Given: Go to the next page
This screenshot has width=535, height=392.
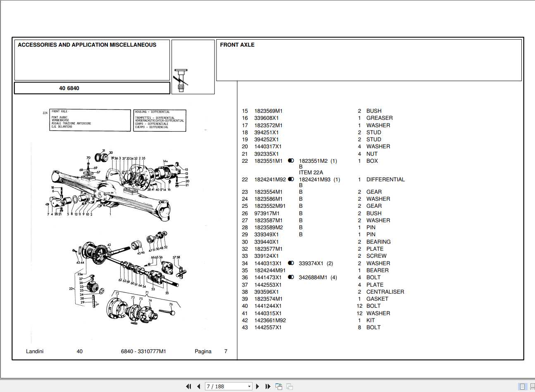Looking at the screenshot, I should pos(258,386).
